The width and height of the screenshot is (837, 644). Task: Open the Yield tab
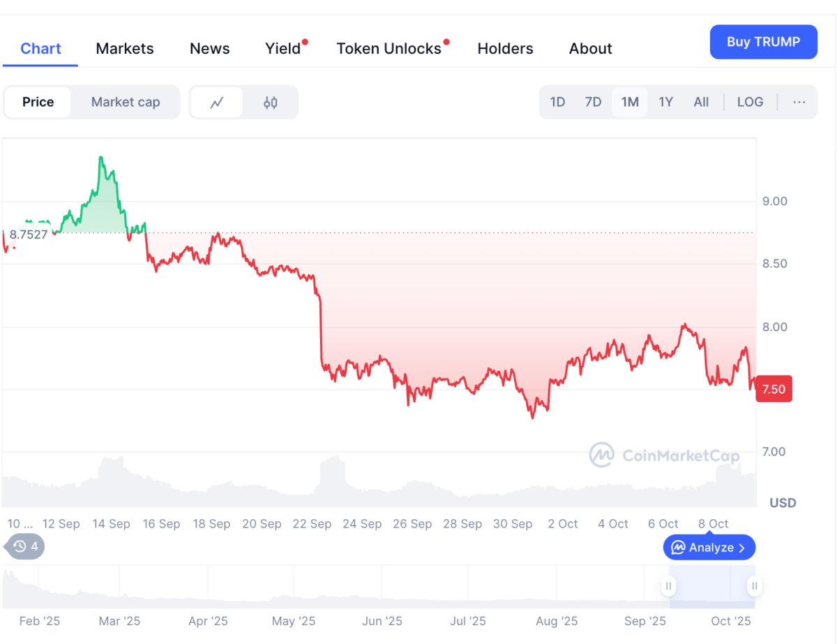[x=282, y=49]
